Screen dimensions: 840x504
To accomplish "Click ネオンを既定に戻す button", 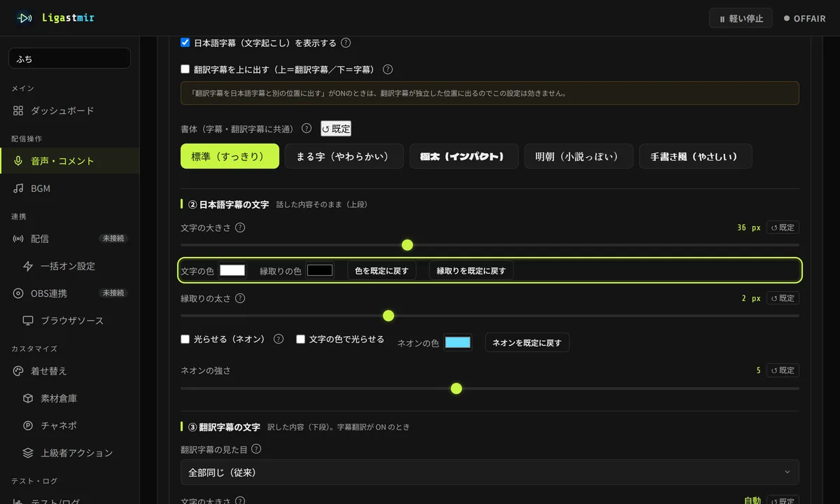I will (x=527, y=342).
